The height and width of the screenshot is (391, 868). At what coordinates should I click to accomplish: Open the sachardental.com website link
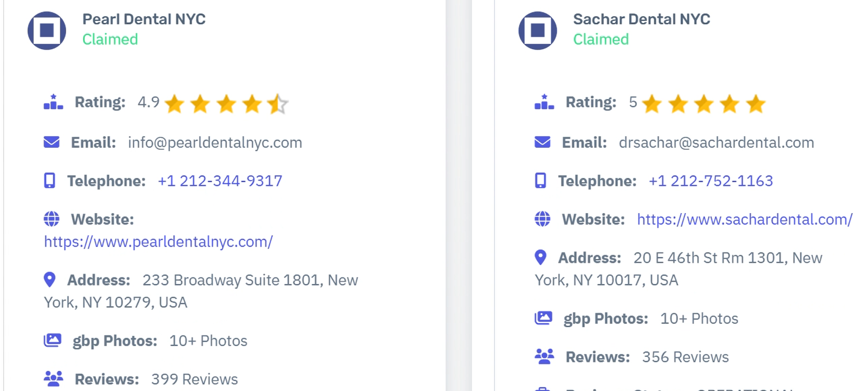745,219
